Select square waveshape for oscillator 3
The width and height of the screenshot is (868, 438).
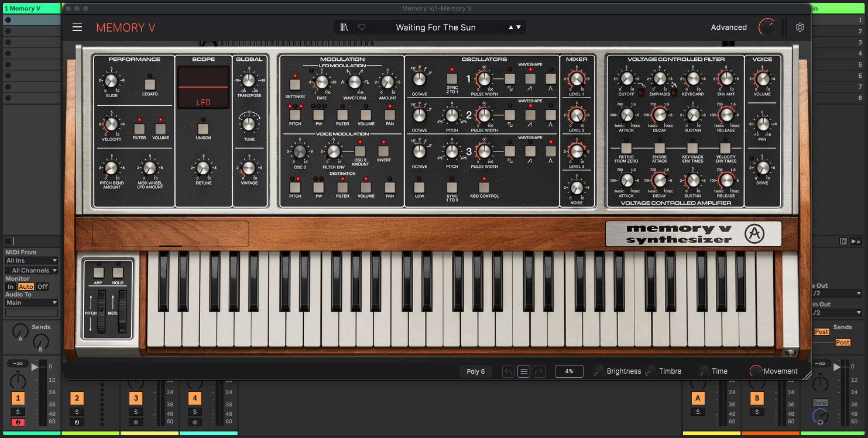point(510,151)
